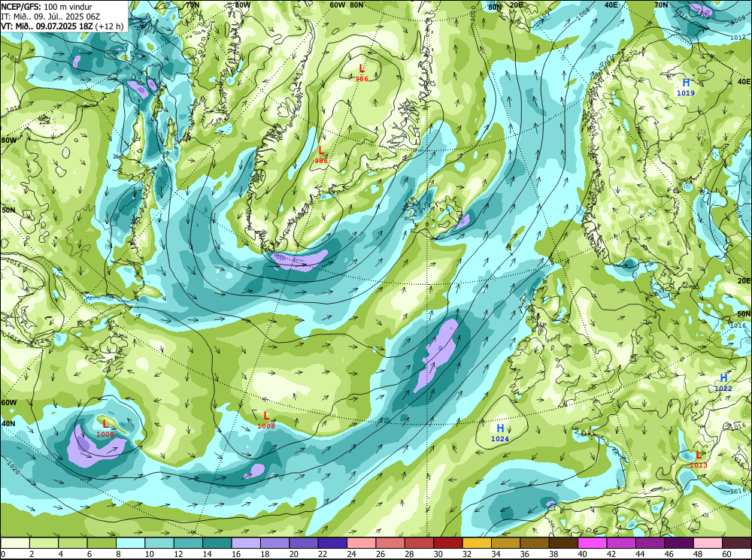Click the legend value 28
The image size is (752, 560).
[x=408, y=554]
